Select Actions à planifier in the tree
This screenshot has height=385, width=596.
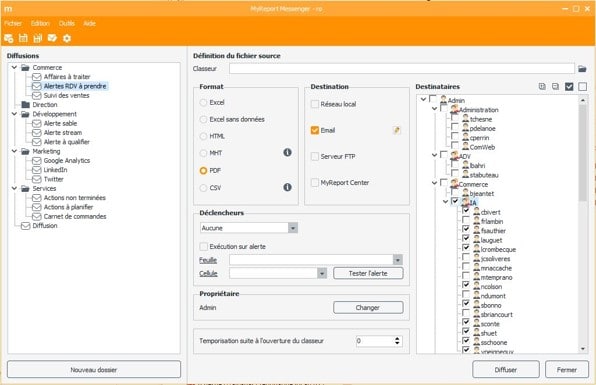coord(68,207)
